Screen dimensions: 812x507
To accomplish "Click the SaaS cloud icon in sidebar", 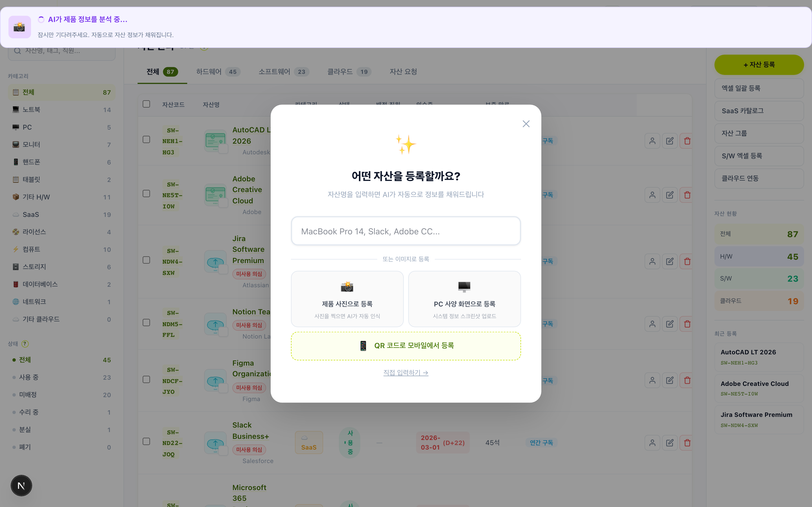I will 16,215.
